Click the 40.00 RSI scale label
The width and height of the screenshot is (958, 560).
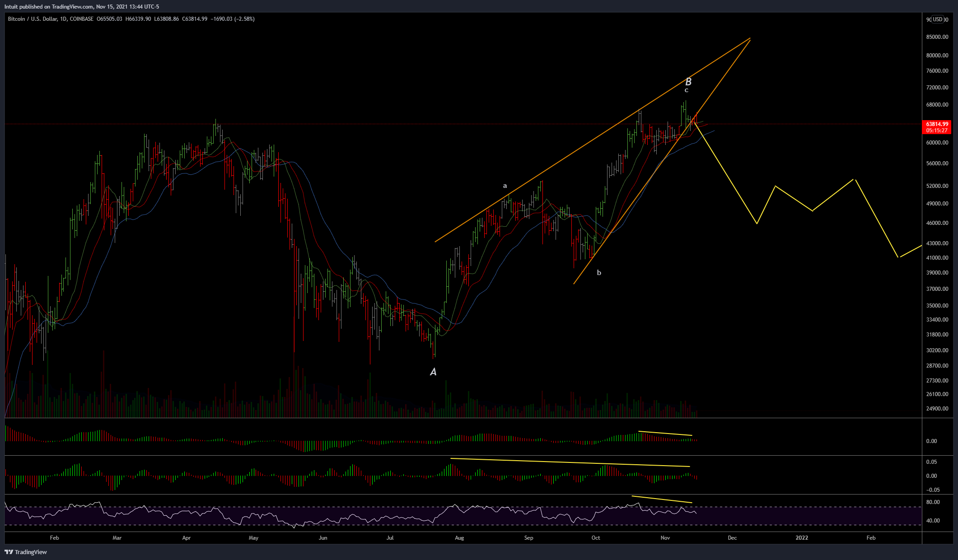coord(933,521)
